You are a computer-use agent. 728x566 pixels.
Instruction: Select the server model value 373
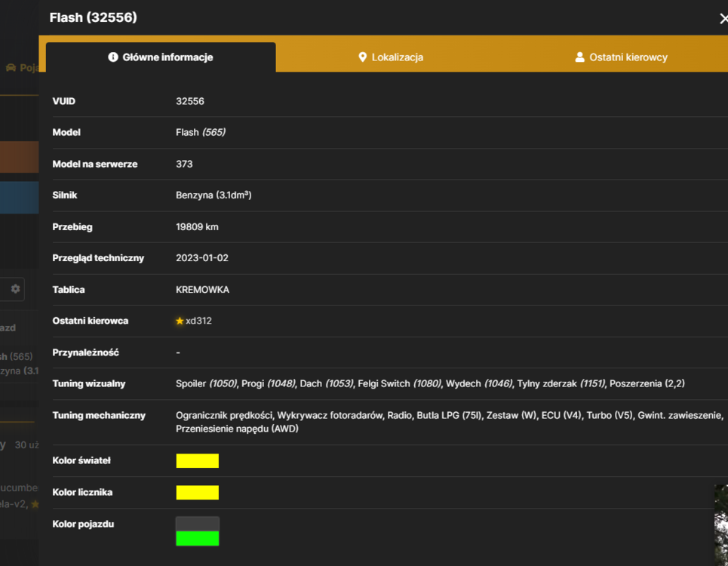click(184, 164)
